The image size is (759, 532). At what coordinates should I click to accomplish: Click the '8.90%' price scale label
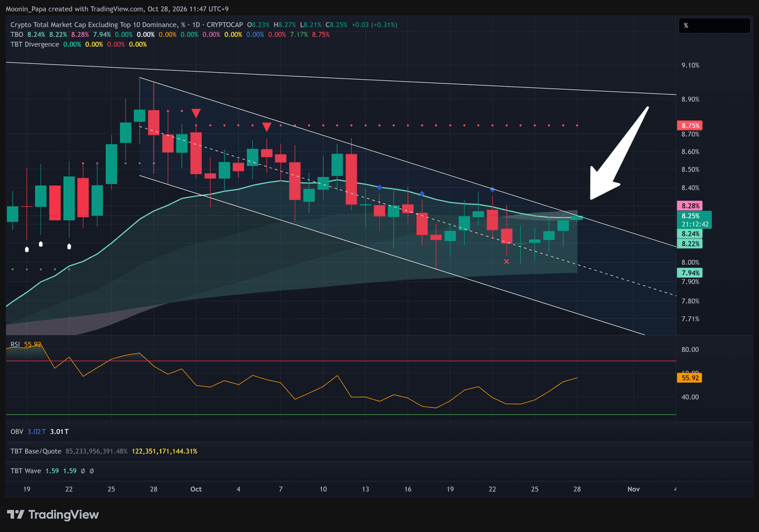[689, 100]
